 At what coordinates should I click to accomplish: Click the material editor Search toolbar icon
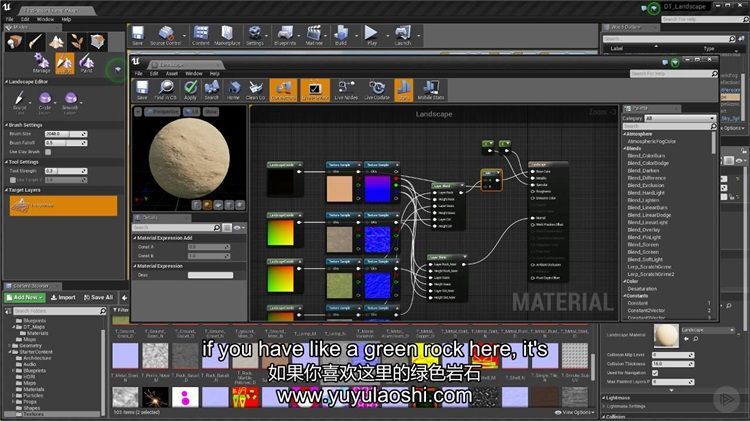[x=211, y=90]
